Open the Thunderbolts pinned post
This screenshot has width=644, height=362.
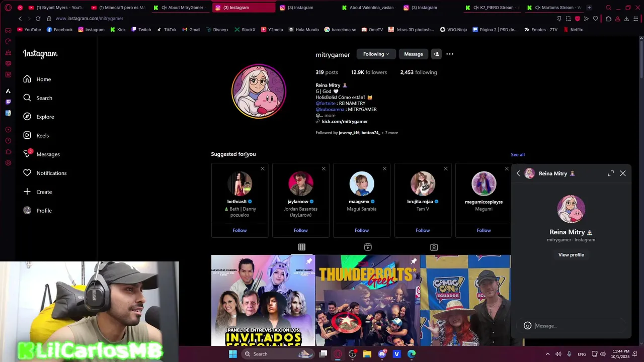tap(367, 301)
